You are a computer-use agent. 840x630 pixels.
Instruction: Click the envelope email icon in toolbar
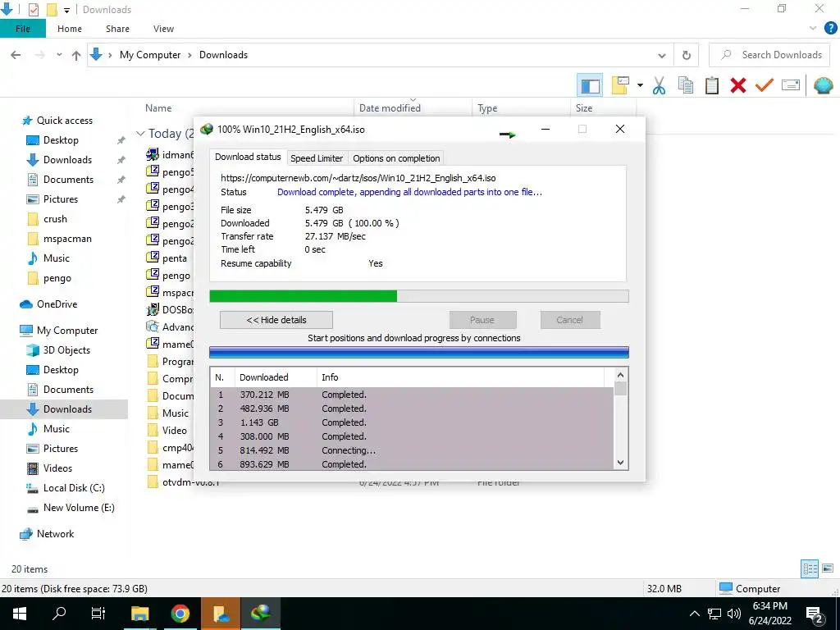[x=790, y=85]
